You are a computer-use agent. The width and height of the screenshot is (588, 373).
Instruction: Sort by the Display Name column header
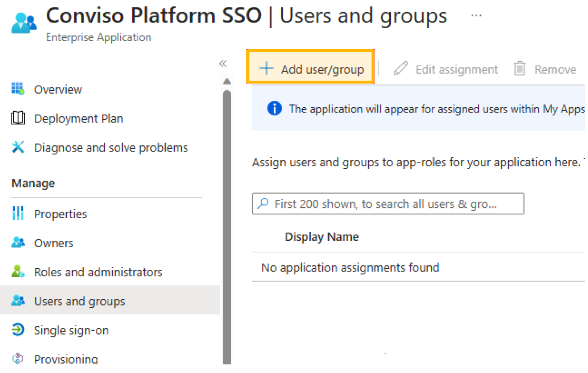tap(322, 237)
